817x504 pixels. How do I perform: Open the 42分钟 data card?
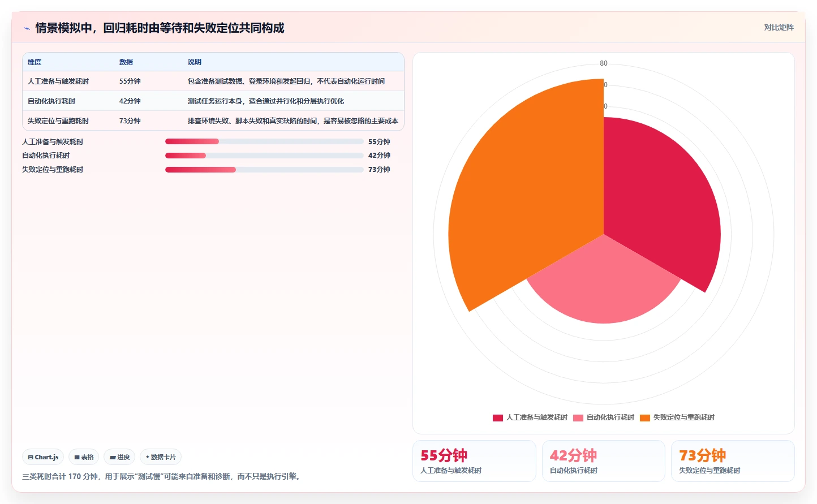[x=604, y=461]
